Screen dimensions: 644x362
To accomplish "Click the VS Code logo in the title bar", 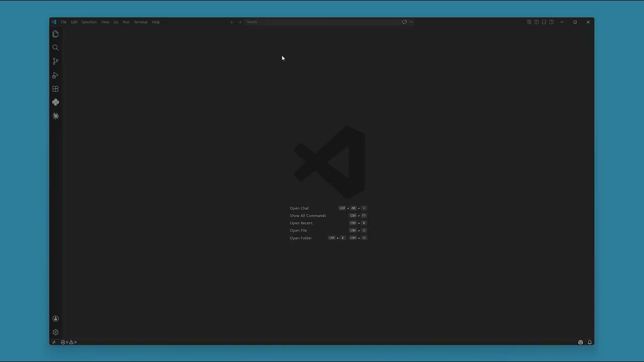I will coord(54,22).
